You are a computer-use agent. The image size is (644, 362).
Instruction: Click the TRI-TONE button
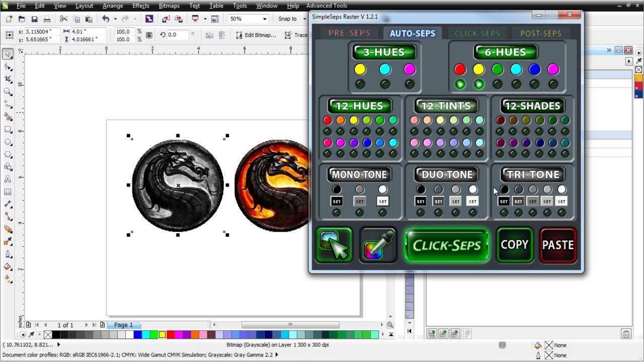click(x=533, y=174)
